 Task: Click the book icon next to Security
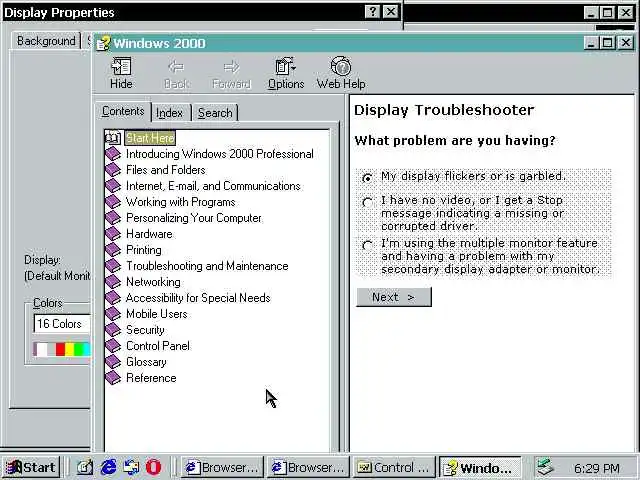pos(113,330)
